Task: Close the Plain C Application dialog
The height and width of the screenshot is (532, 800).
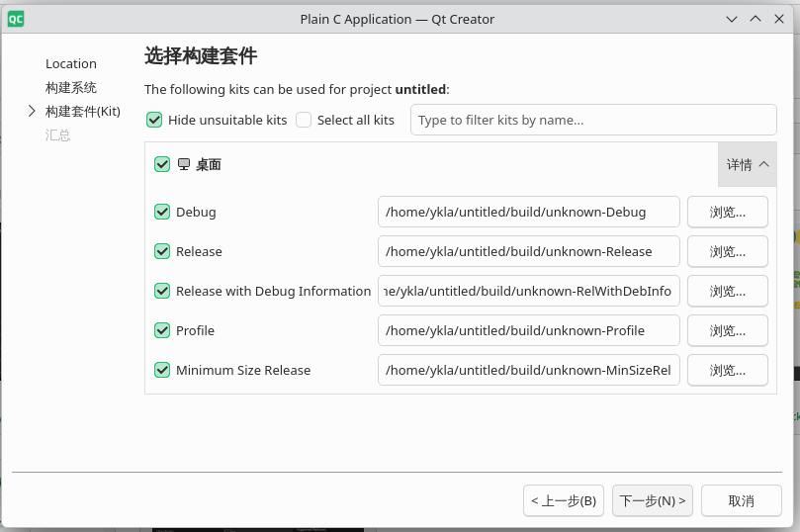Action: click(x=779, y=20)
